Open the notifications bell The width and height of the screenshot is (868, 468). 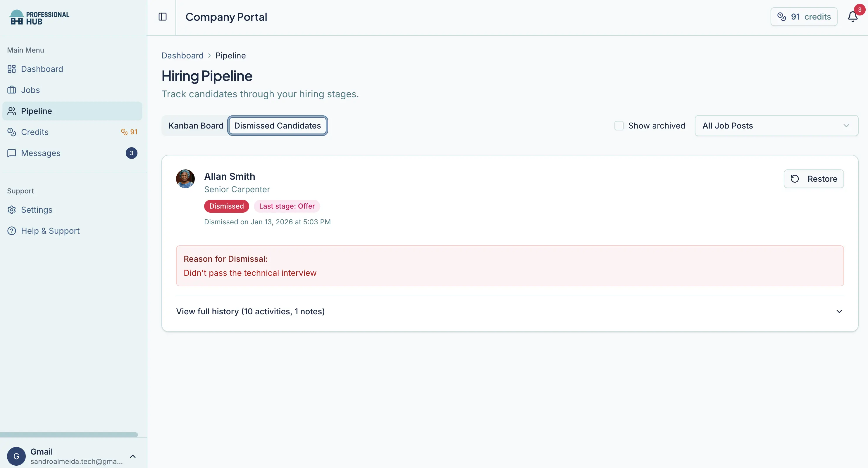coord(852,17)
